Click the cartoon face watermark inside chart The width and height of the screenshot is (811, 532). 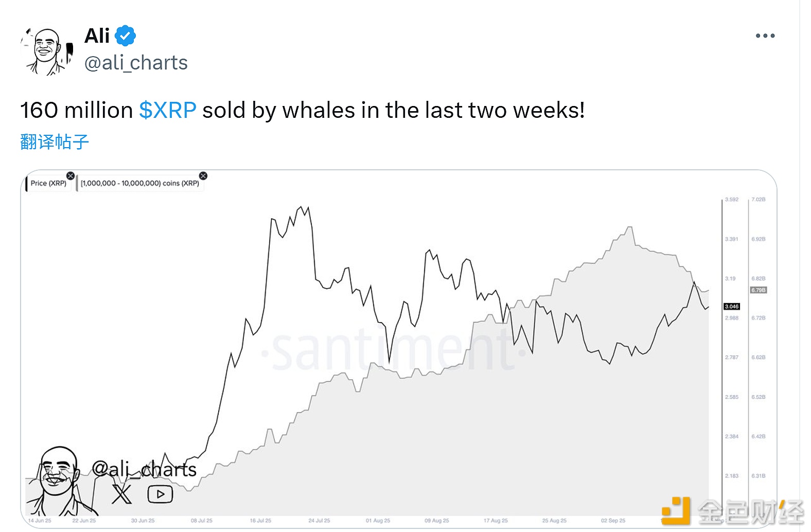point(58,481)
